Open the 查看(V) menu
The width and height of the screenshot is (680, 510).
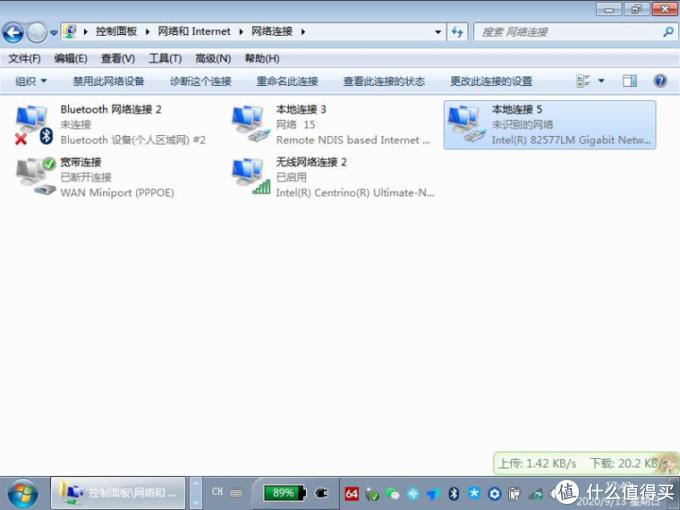[118, 59]
